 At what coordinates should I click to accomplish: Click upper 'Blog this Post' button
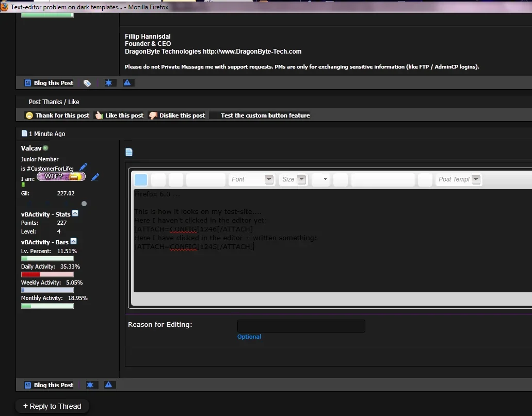pyautogui.click(x=49, y=82)
